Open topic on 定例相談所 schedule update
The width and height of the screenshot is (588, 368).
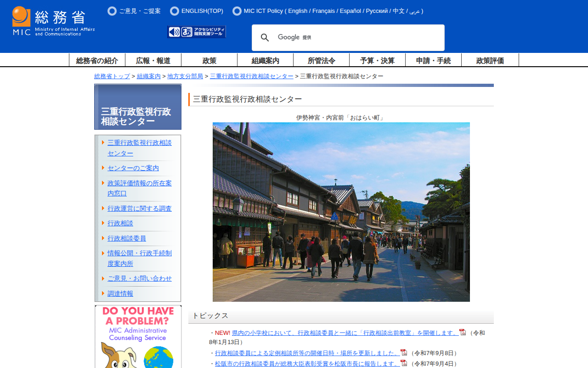pyautogui.click(x=307, y=353)
